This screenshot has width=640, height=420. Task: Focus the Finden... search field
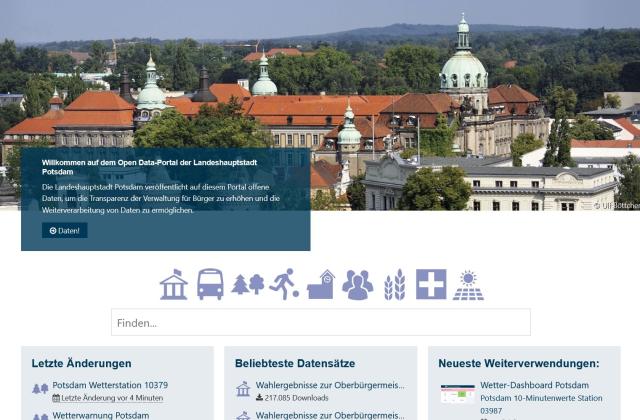pyautogui.click(x=321, y=322)
